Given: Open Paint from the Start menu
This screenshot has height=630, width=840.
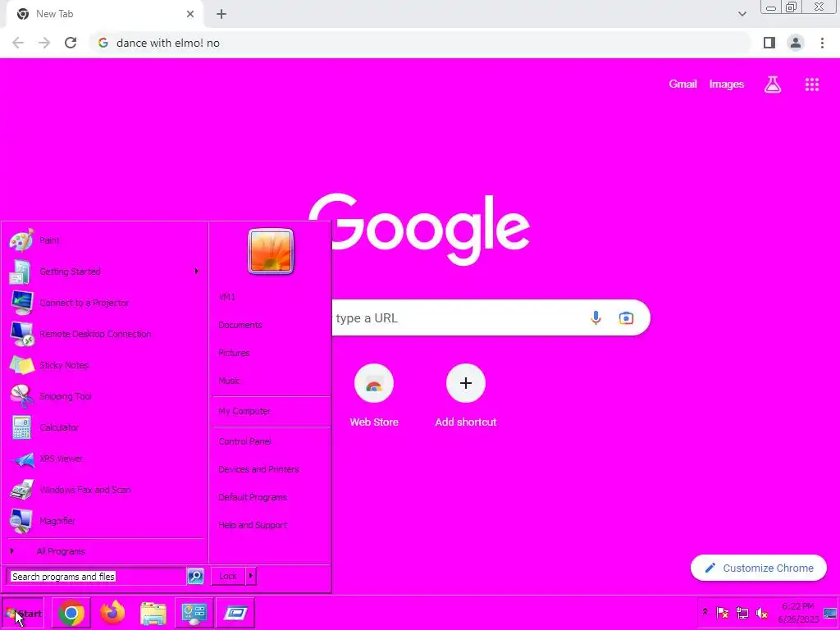Looking at the screenshot, I should point(49,240).
